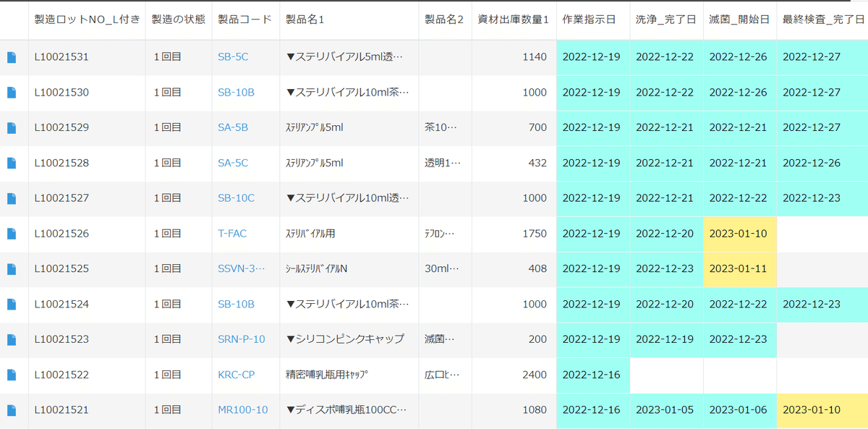868x429 pixels.
Task: Select yellow final inspection date 2023-01-10
Action: pos(822,409)
